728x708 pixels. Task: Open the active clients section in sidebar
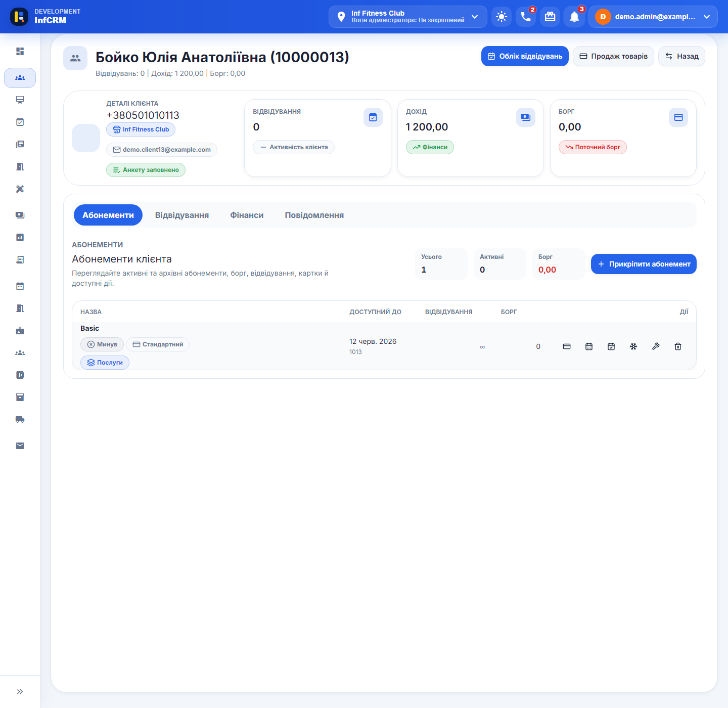tap(20, 78)
